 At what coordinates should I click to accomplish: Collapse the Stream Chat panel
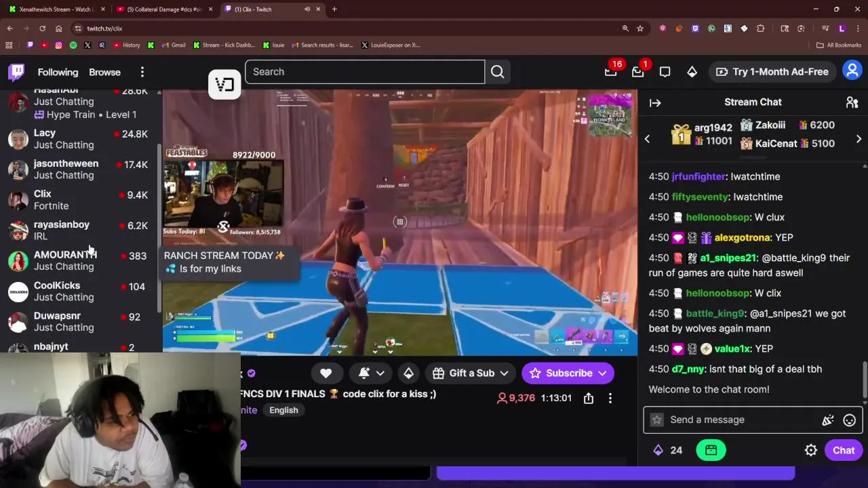tap(655, 102)
